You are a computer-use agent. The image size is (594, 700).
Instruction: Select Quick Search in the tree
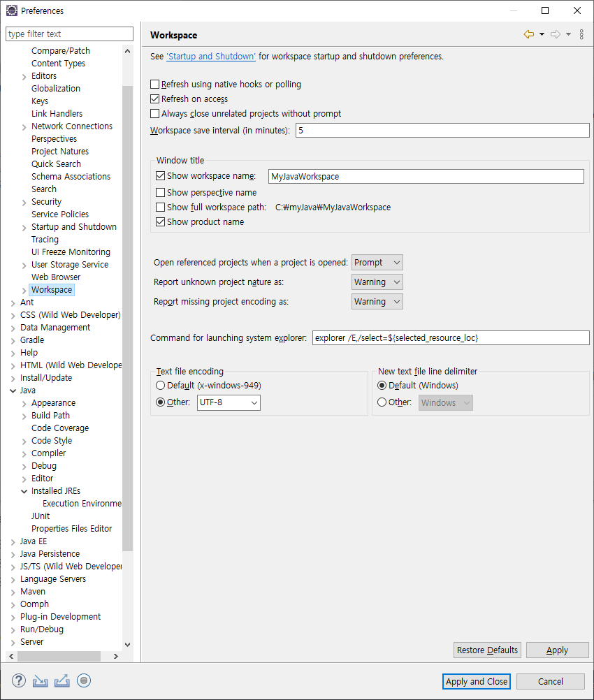coord(57,164)
